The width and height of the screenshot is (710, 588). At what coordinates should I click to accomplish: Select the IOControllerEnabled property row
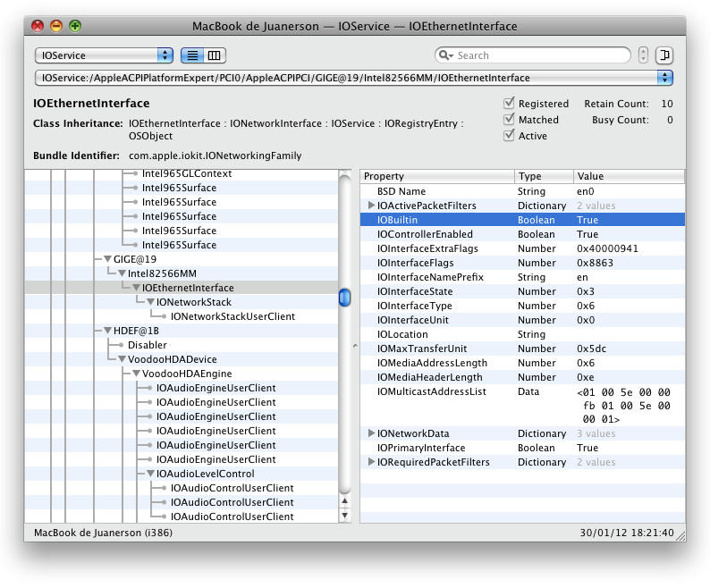(522, 234)
